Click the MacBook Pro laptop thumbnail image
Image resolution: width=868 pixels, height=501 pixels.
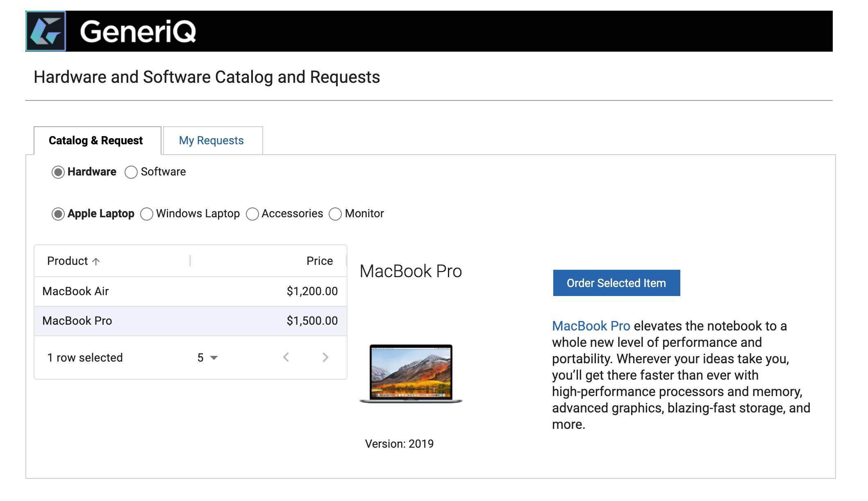pyautogui.click(x=411, y=373)
